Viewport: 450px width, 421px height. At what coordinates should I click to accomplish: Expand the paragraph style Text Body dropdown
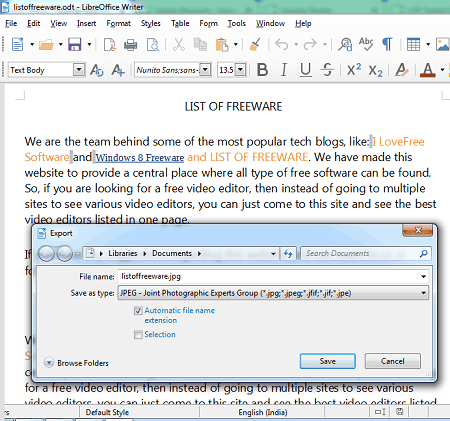(79, 70)
